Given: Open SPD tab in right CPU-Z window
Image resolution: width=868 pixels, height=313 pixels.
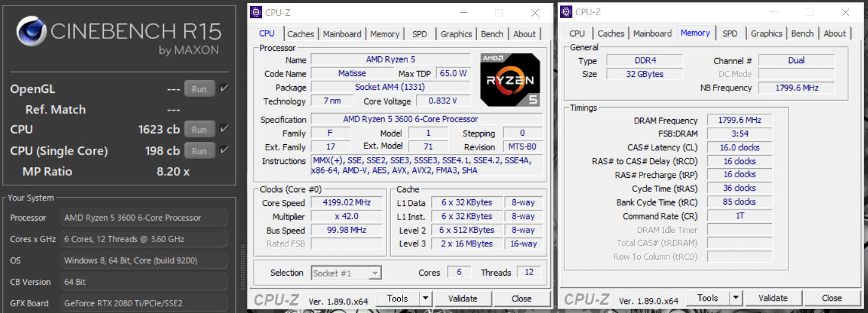Looking at the screenshot, I should (x=730, y=34).
